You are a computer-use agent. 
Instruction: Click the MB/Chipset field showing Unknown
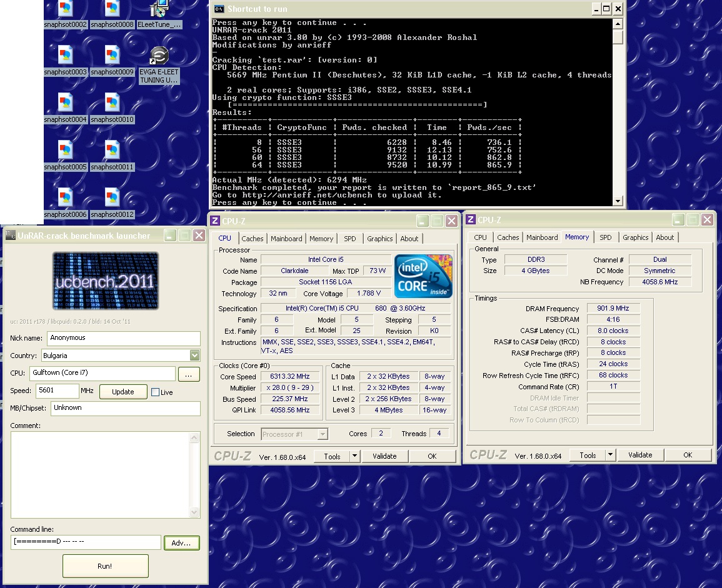[125, 408]
